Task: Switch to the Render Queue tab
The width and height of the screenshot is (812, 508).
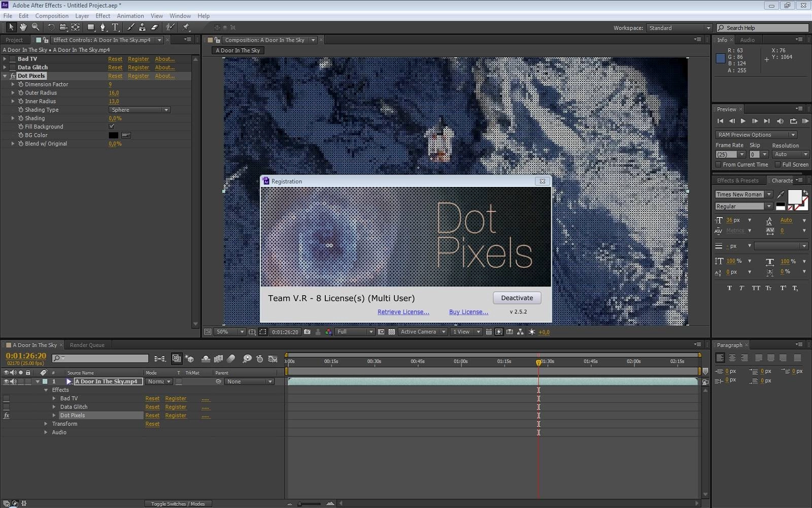Action: 87,345
